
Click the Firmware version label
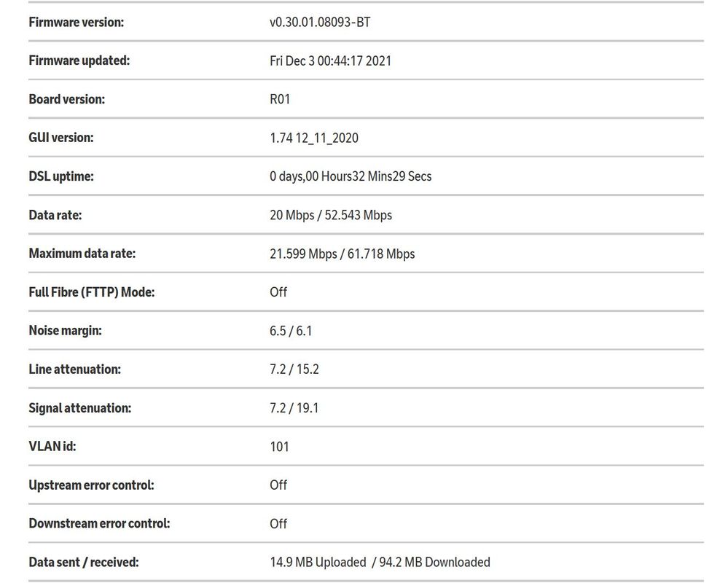76,22
